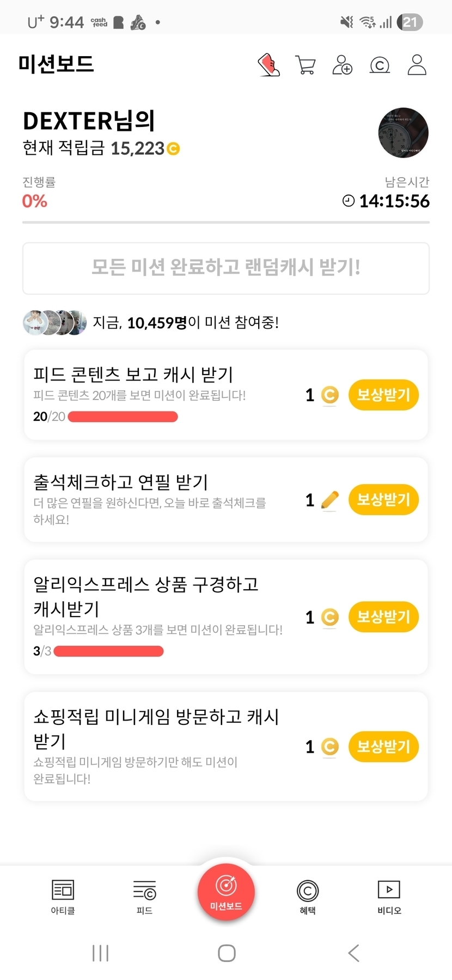
Task: Open the cash coin icon in header
Action: pyautogui.click(x=380, y=65)
